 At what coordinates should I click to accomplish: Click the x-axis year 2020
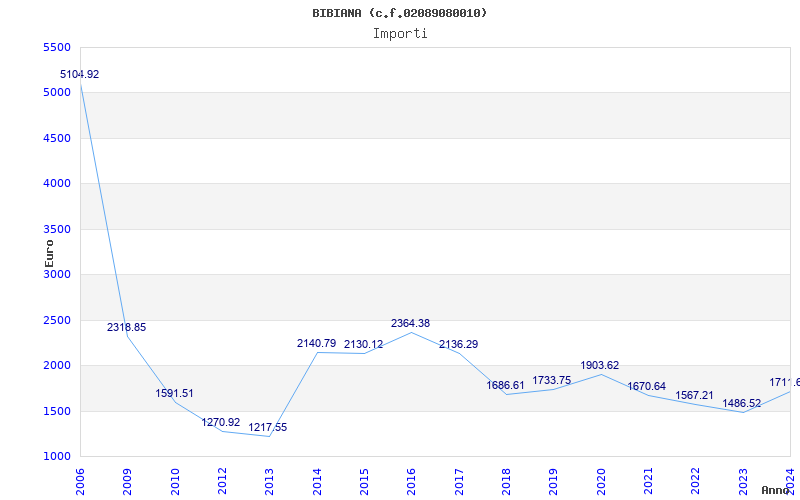[x=601, y=481]
